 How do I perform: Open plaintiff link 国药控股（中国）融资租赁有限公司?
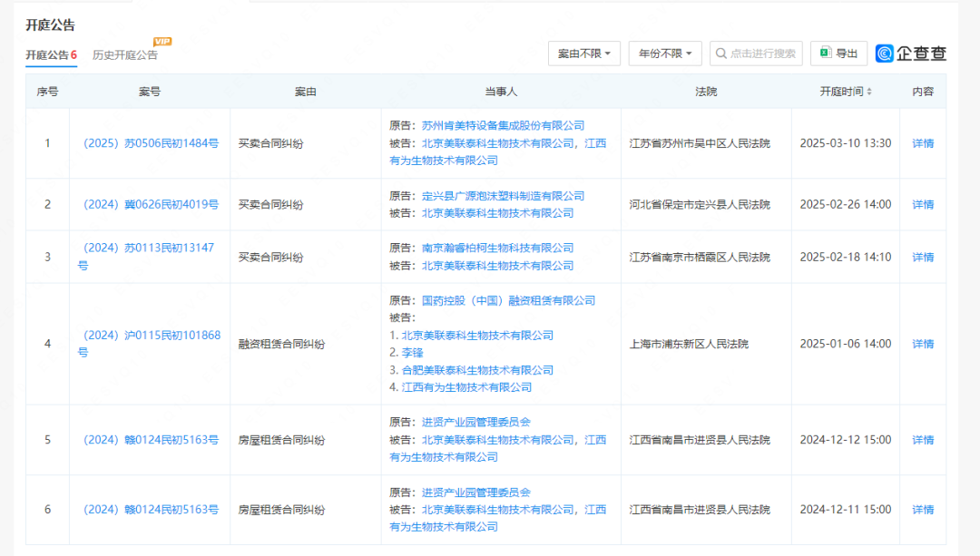point(508,300)
